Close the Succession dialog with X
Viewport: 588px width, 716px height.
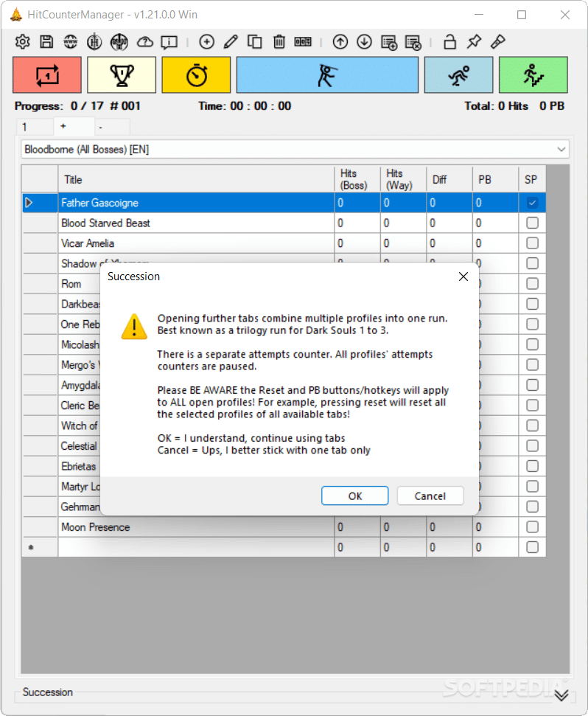[463, 277]
